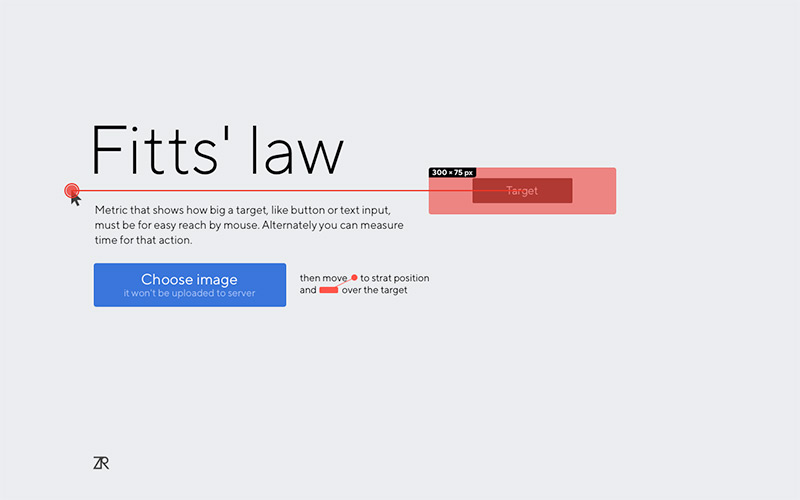Click the blue Choose image button
The width and height of the screenshot is (800, 500).
tap(190, 285)
